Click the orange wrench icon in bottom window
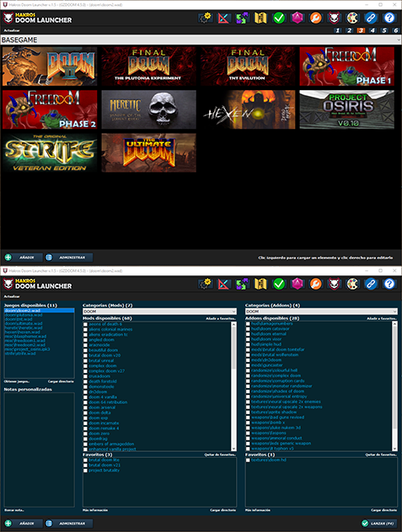Image resolution: width=402 pixels, height=532 pixels. [x=316, y=284]
